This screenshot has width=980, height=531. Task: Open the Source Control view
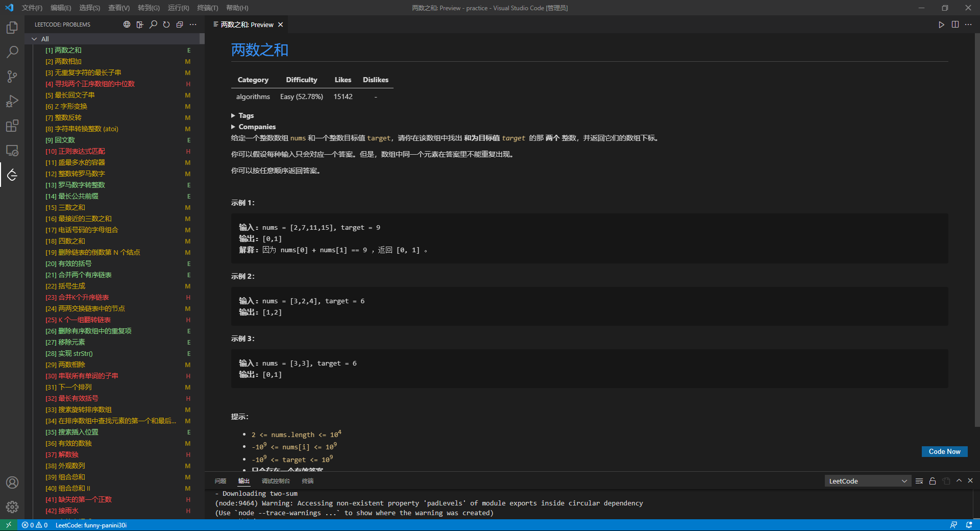(12, 76)
